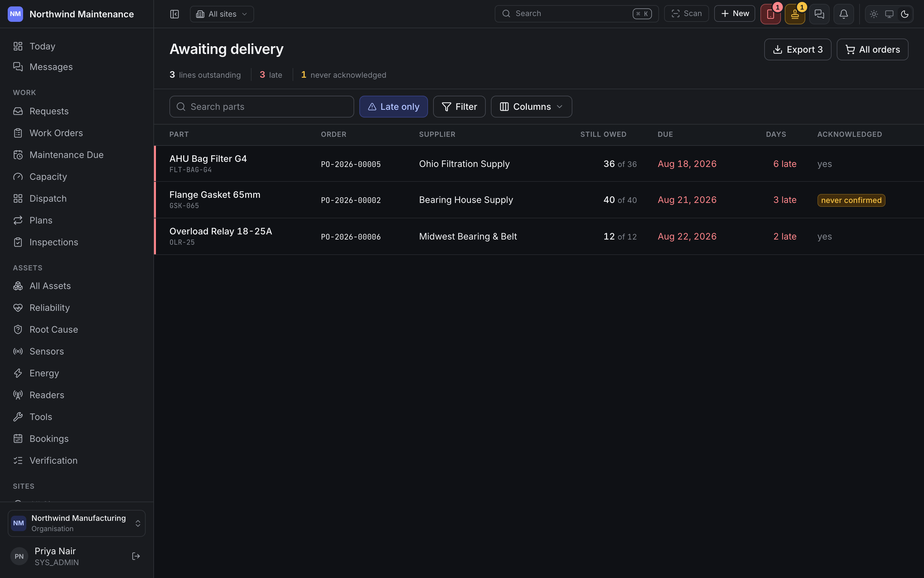This screenshot has width=924, height=578.
Task: Switch to dark theme moon icon
Action: [x=904, y=14]
